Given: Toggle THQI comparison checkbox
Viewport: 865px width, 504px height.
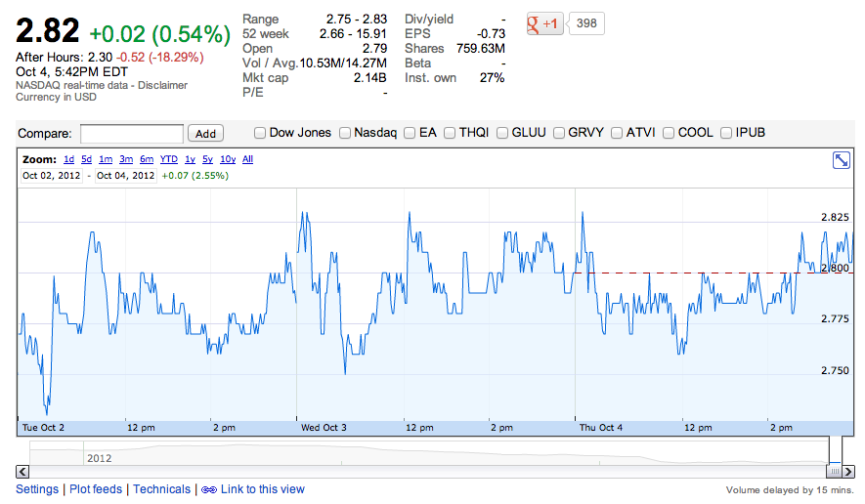Looking at the screenshot, I should pos(450,133).
